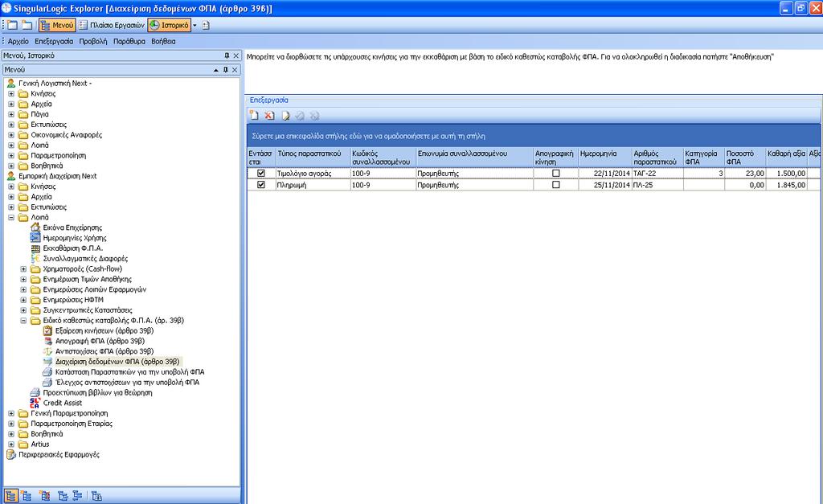Collapse Ειδικό καθεστώς καταβολής Φ.Π.Α. node
Image resolution: width=823 pixels, height=504 pixels.
pos(23,320)
